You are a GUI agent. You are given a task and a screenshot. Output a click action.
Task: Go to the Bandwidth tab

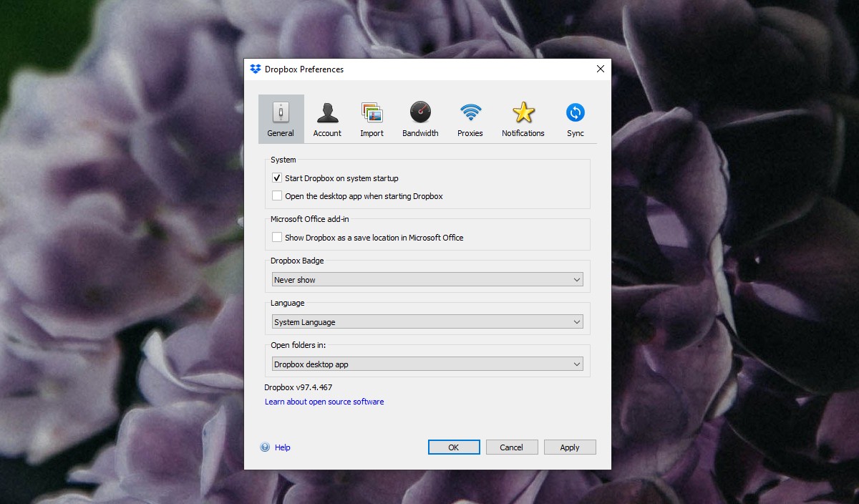coord(420,119)
